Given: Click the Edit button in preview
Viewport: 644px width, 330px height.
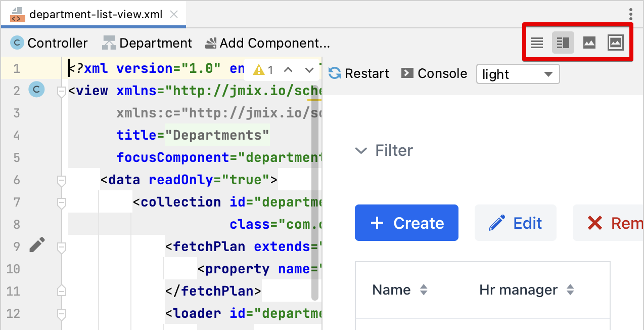Looking at the screenshot, I should pyautogui.click(x=516, y=223).
